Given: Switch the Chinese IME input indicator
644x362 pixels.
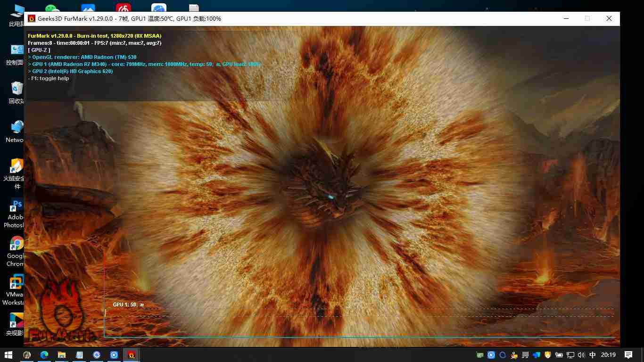Looking at the screenshot, I should coord(593,355).
